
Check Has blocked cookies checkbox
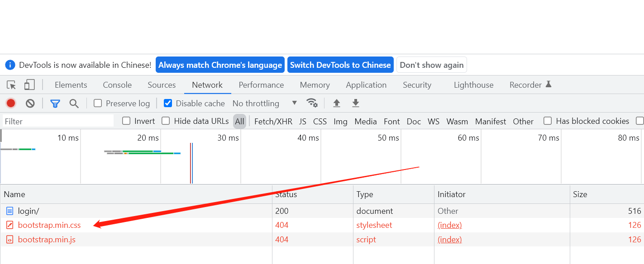coord(548,121)
